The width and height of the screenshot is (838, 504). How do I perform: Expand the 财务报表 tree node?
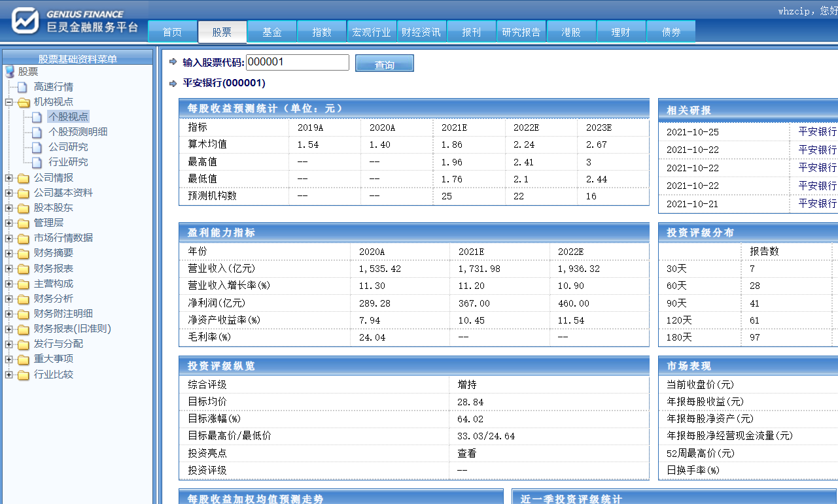[x=9, y=268]
